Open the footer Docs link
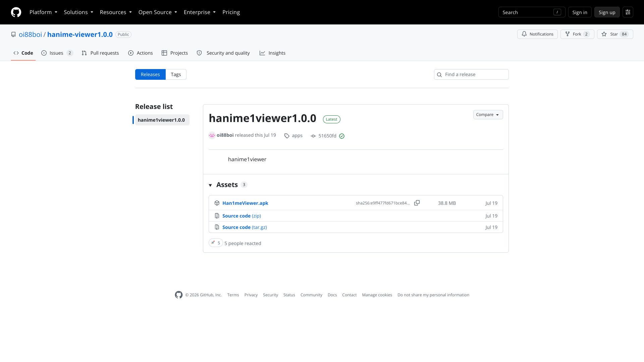This screenshot has width=644, height=362. pos(332,295)
